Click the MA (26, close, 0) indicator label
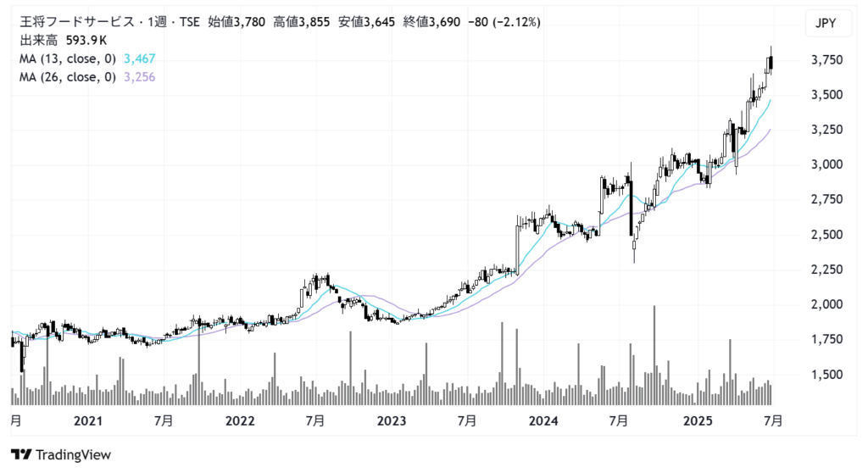Viewport: 868px width, 473px height. coord(68,77)
